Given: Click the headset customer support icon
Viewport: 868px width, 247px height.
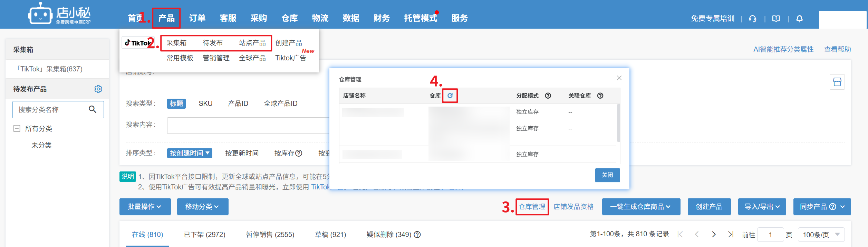Looking at the screenshot, I should point(753,19).
